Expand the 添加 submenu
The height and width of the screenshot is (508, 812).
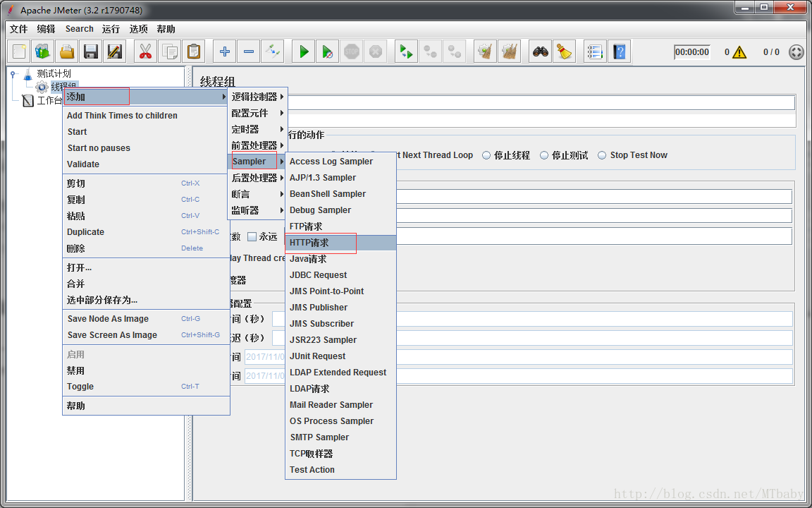click(x=145, y=97)
